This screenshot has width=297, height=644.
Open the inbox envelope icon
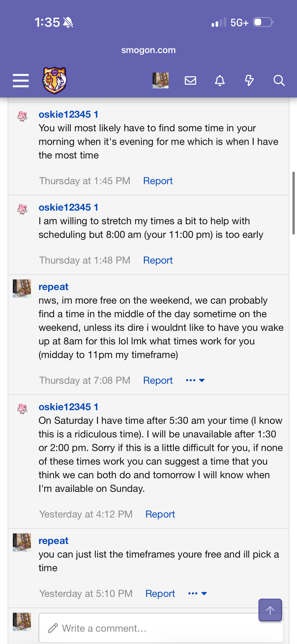click(x=190, y=81)
